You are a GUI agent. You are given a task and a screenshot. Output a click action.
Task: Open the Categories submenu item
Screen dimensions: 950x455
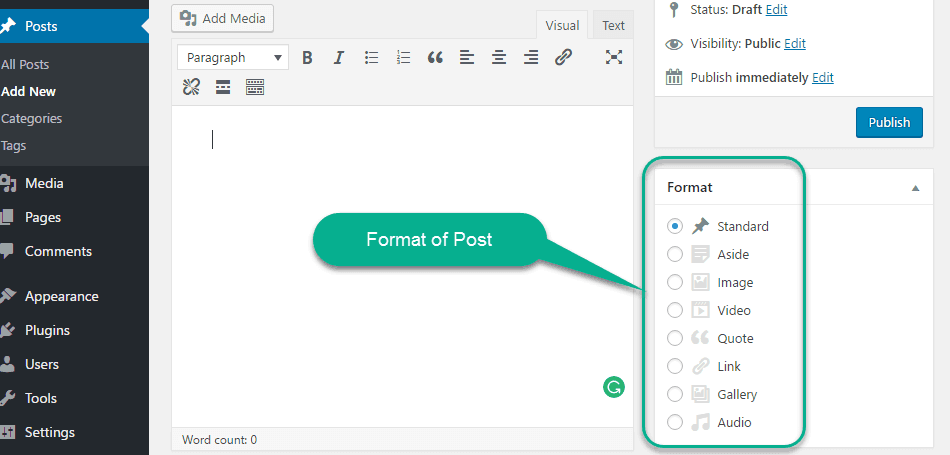pyautogui.click(x=32, y=118)
